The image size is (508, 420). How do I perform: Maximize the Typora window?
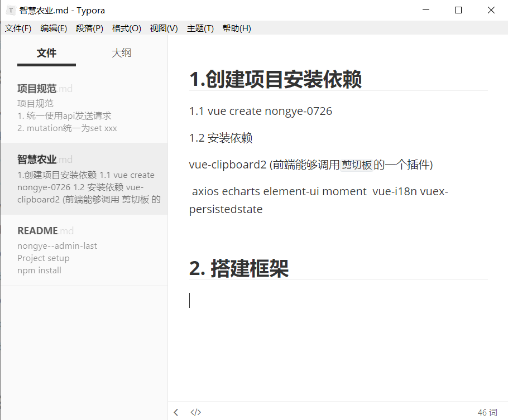point(458,10)
